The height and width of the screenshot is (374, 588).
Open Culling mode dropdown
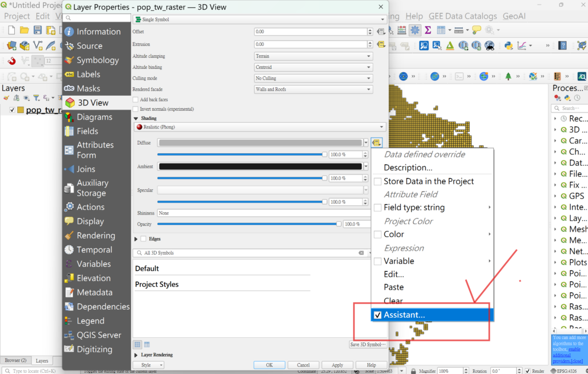[313, 79]
